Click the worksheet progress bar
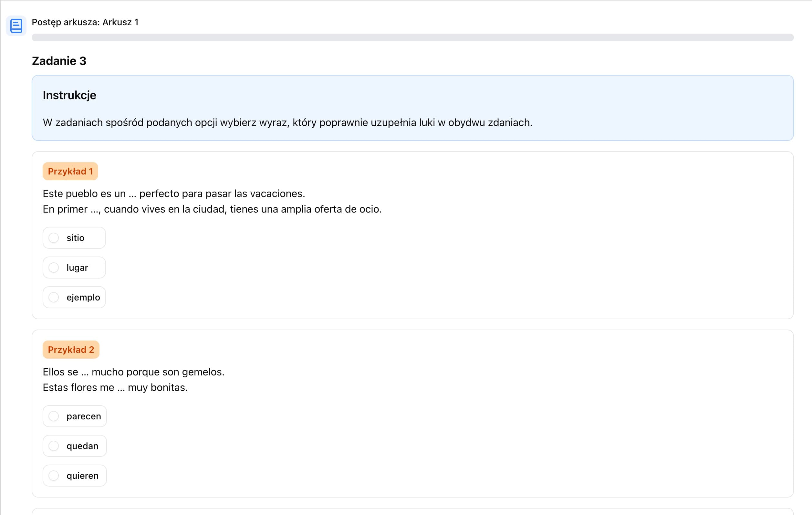Image resolution: width=812 pixels, height=515 pixels. [412, 37]
